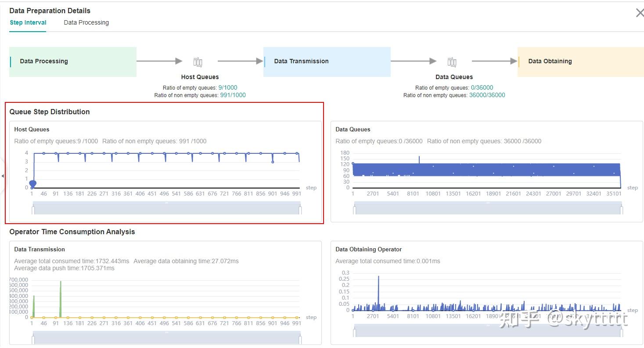The height and width of the screenshot is (348, 644).
Task: Click the Host Queues data point dipping to 3
Action: tap(273, 162)
